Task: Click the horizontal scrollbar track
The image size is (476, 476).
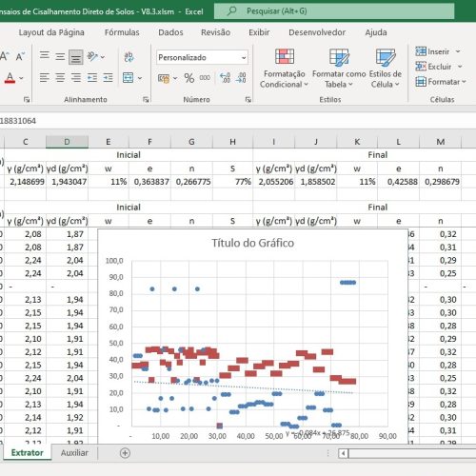Action: (412, 453)
